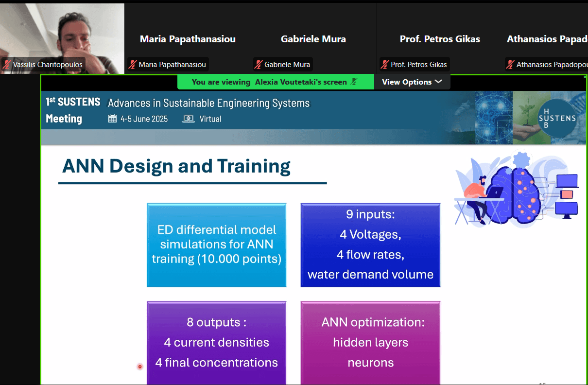
Task: Click Gabriele Mura's muted microphone icon
Action: 258,65
